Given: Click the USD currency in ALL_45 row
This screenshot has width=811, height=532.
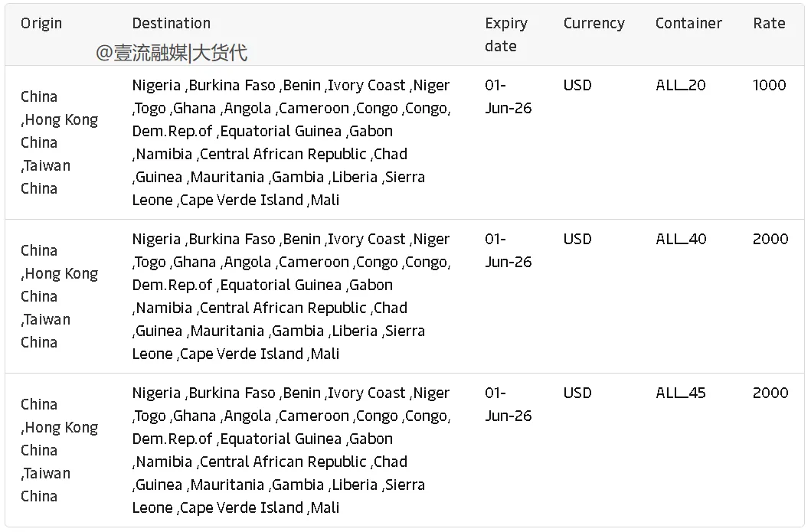Looking at the screenshot, I should coord(577,393).
